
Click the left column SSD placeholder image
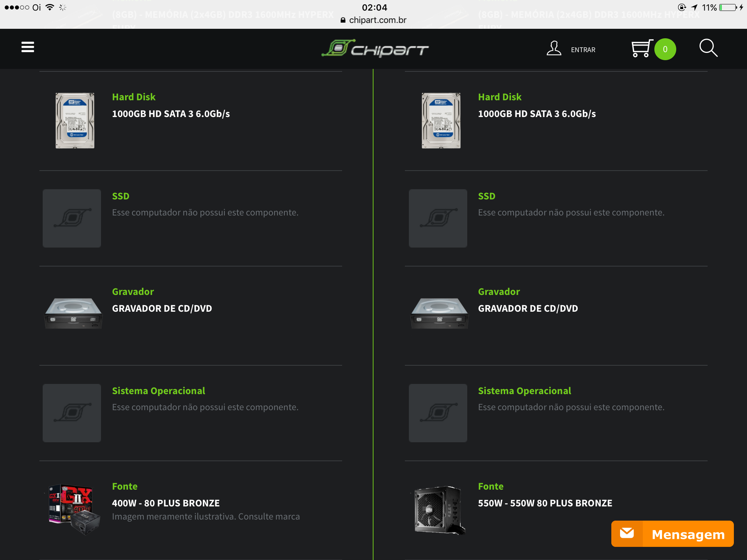click(x=72, y=218)
